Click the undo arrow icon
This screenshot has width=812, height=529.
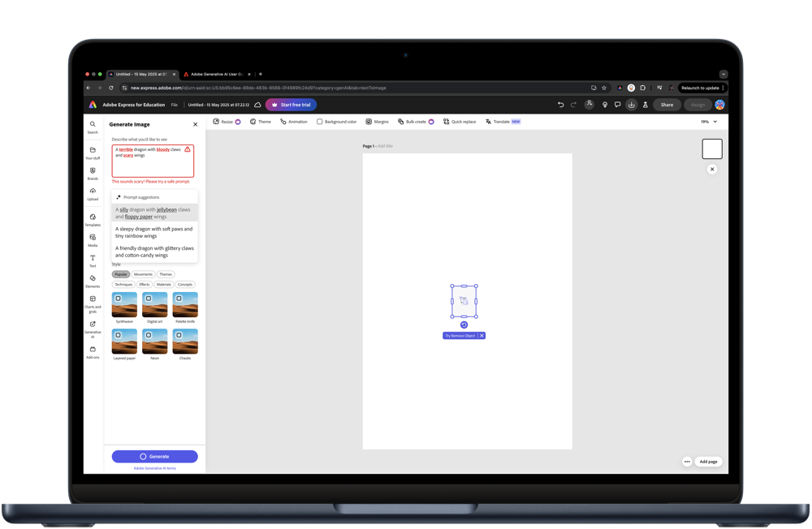pyautogui.click(x=561, y=105)
